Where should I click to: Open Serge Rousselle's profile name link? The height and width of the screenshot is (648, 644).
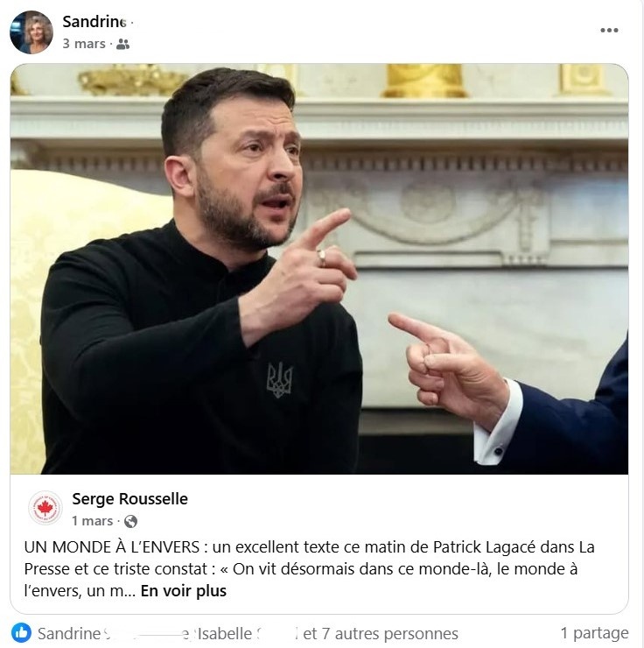pyautogui.click(x=129, y=499)
